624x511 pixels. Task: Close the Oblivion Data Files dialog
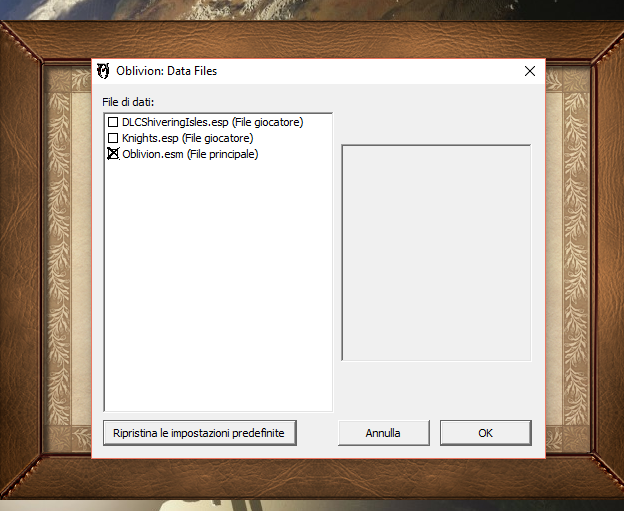[x=529, y=71]
